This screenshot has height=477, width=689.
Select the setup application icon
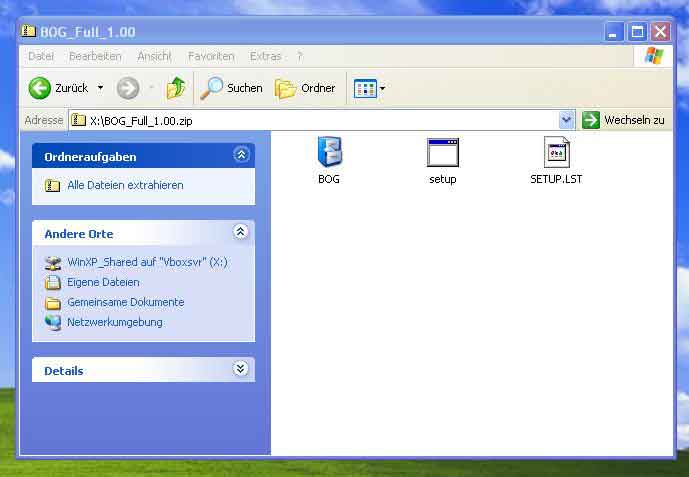(442, 152)
